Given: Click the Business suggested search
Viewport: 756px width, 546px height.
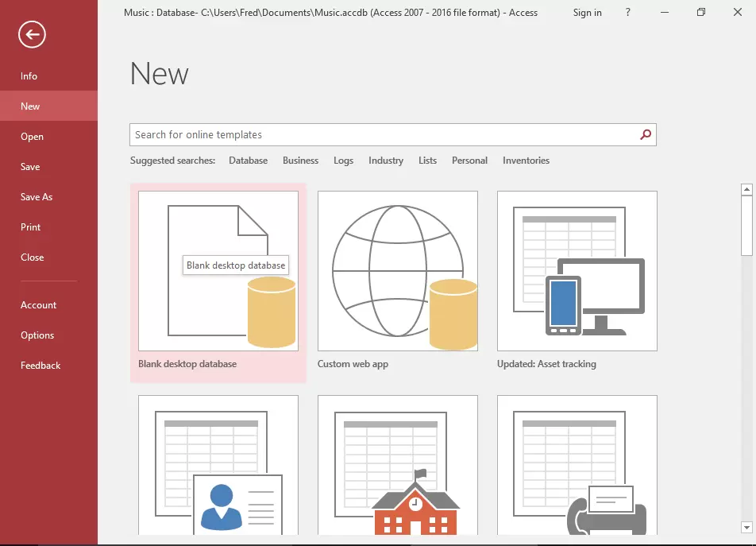Looking at the screenshot, I should (x=300, y=161).
